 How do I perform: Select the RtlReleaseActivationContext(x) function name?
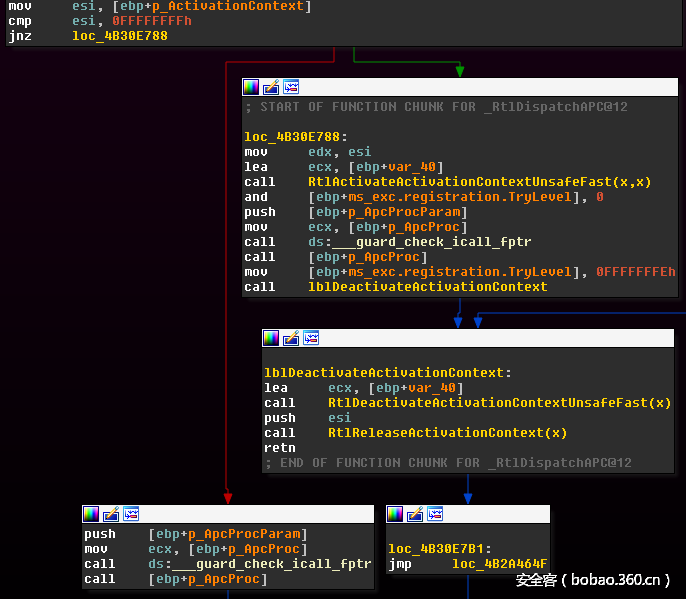447,433
